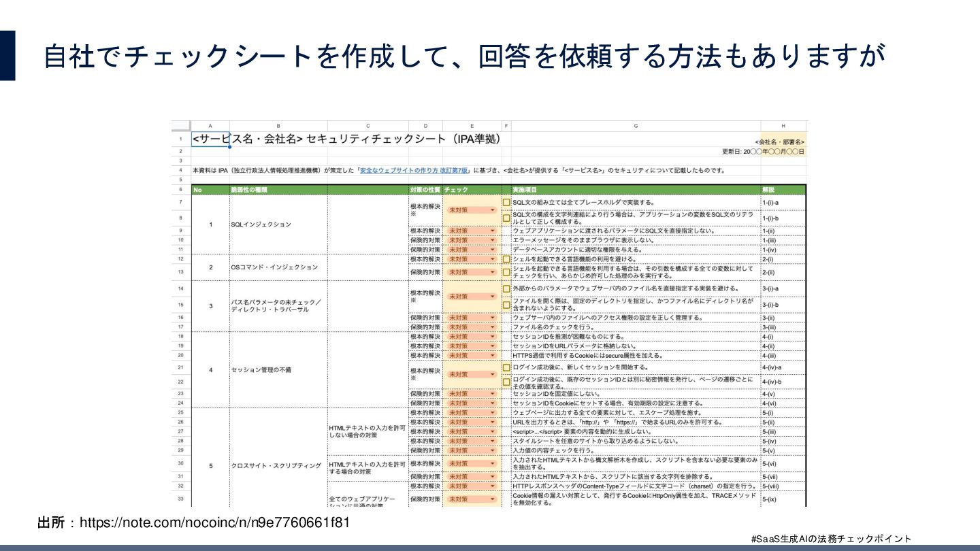Expand 未対策 dropdown for path parameter 3-(i) rows

tap(472, 297)
